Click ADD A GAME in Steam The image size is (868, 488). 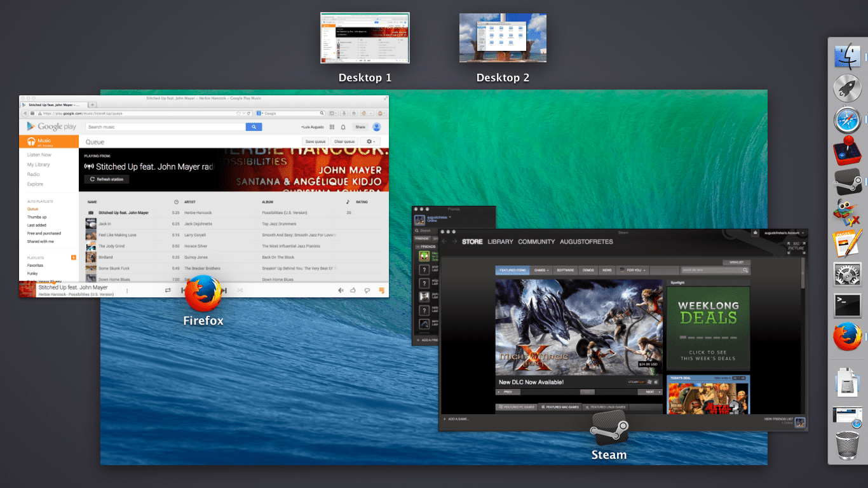456,419
